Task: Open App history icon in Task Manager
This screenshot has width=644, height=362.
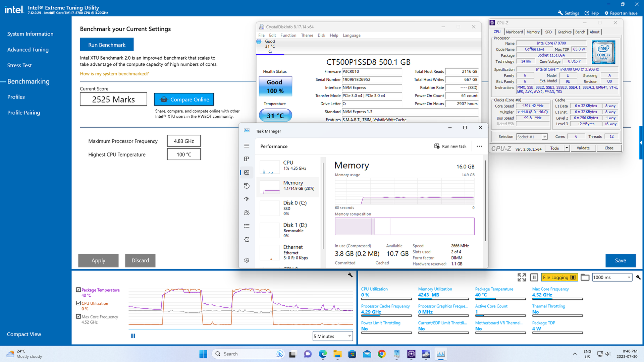Action: [247, 186]
